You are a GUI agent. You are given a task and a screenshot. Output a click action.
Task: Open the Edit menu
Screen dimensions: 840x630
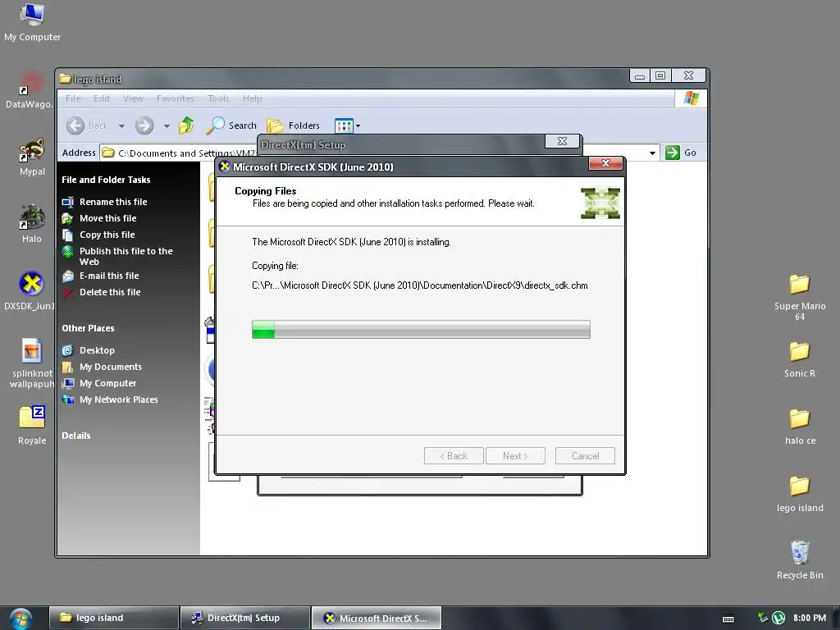click(x=101, y=98)
